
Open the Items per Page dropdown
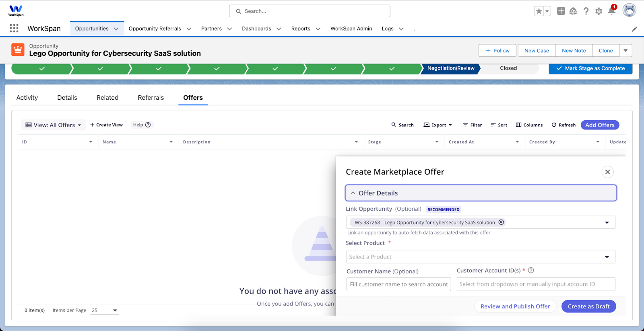coord(105,310)
